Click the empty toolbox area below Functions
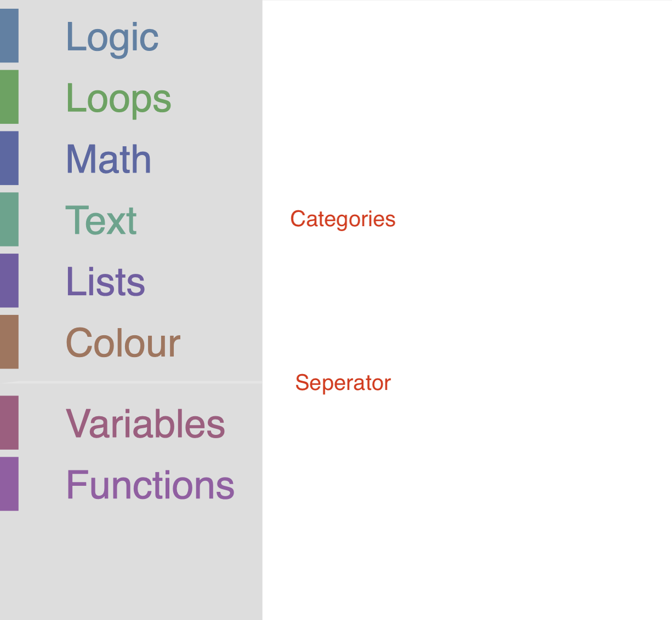The width and height of the screenshot is (672, 620). point(132,564)
